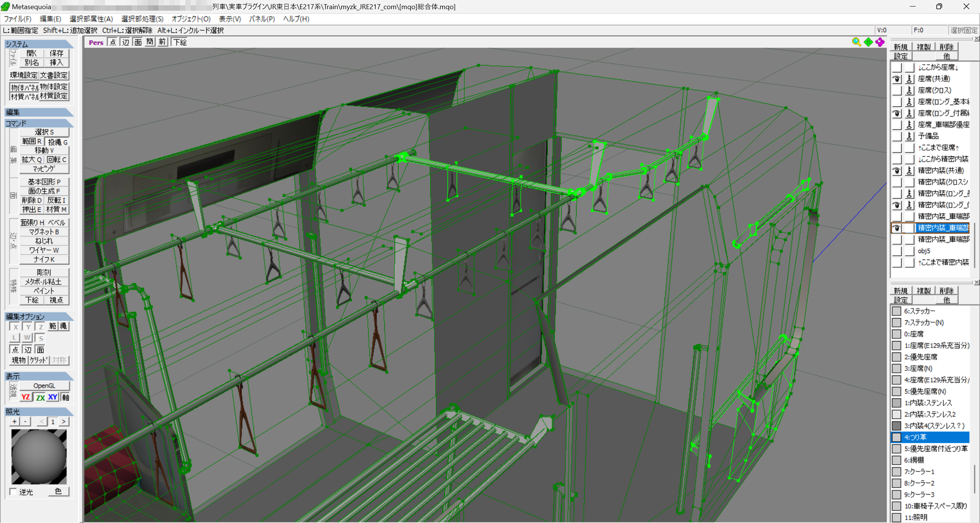Select material 6:網棚 in material list
Viewport: 980px width, 523px height.
pos(931,460)
